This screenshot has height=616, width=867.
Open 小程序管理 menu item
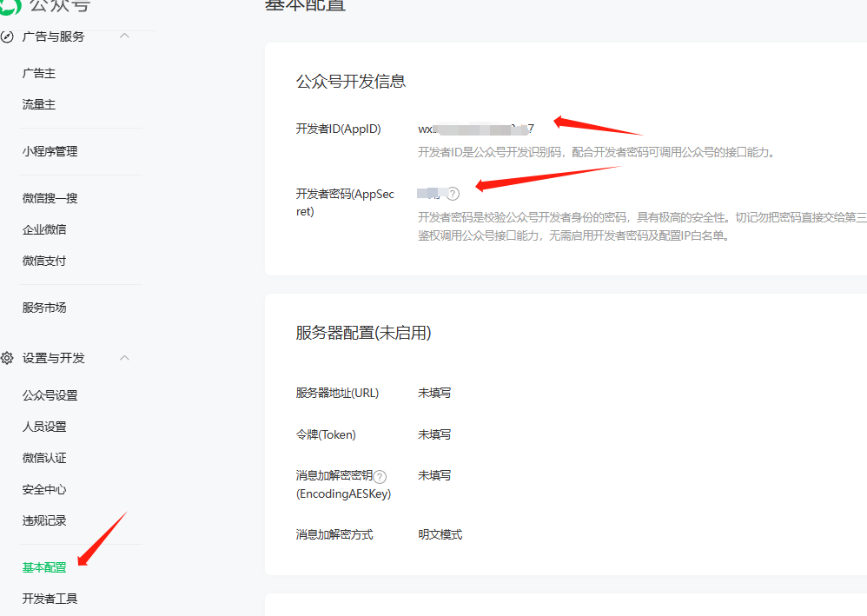pos(50,151)
